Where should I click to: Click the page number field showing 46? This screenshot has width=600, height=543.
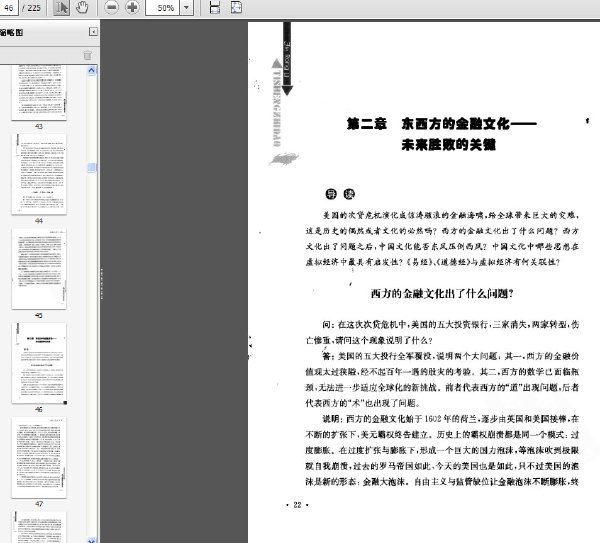pos(8,8)
